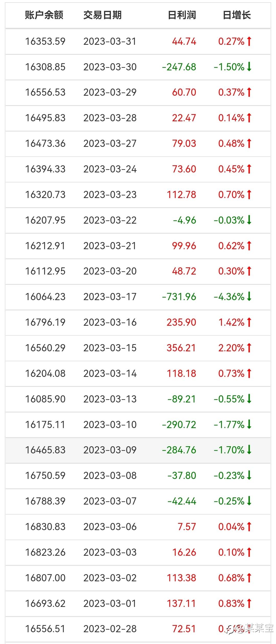Click the red up arrow for 2023-03-06

pyautogui.click(x=249, y=527)
